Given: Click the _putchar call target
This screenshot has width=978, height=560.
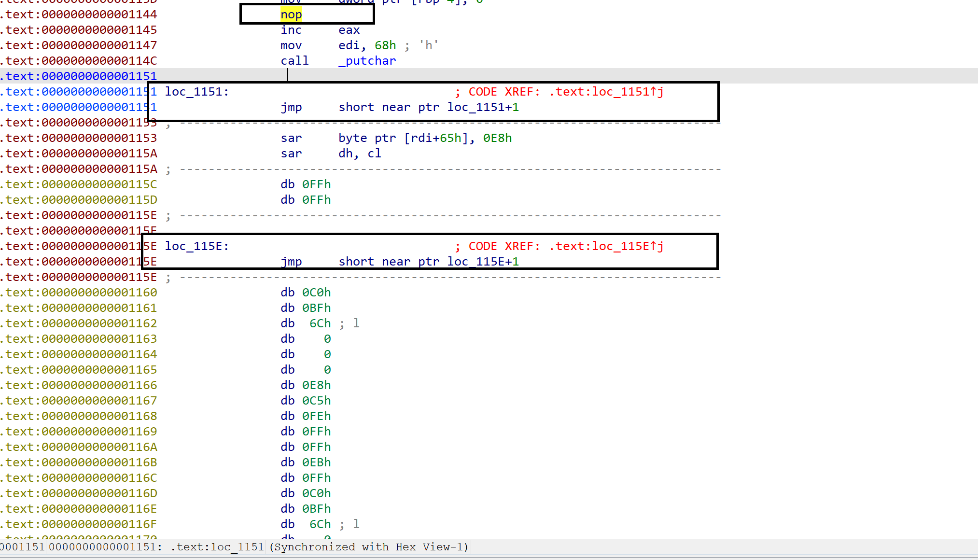Looking at the screenshot, I should coord(367,61).
